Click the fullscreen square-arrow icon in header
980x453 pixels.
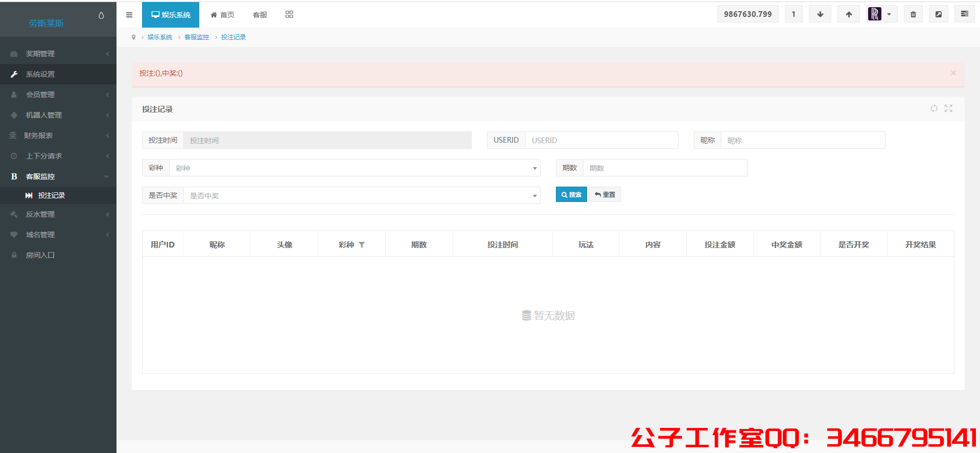pyautogui.click(x=939, y=14)
